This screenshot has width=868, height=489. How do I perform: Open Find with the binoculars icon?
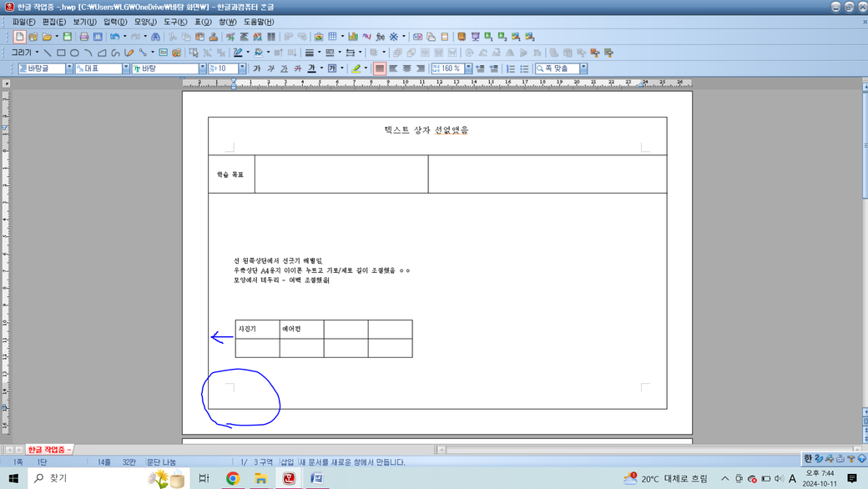(x=155, y=37)
